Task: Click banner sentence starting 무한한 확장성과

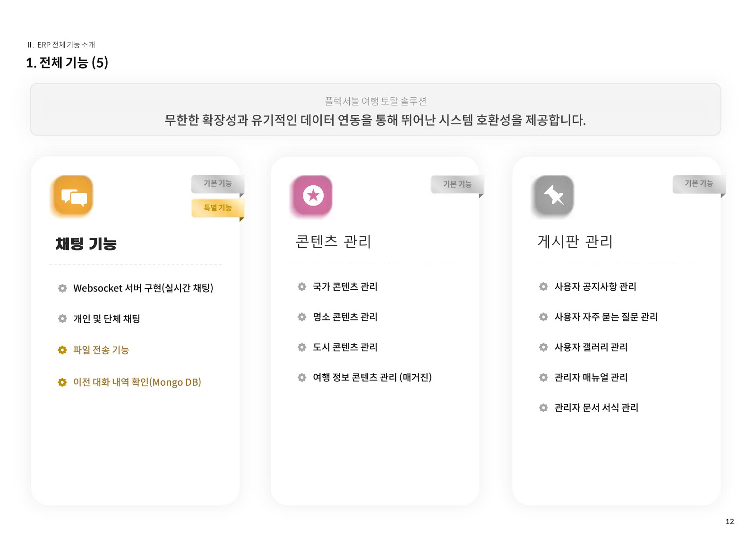Action: coord(375,120)
